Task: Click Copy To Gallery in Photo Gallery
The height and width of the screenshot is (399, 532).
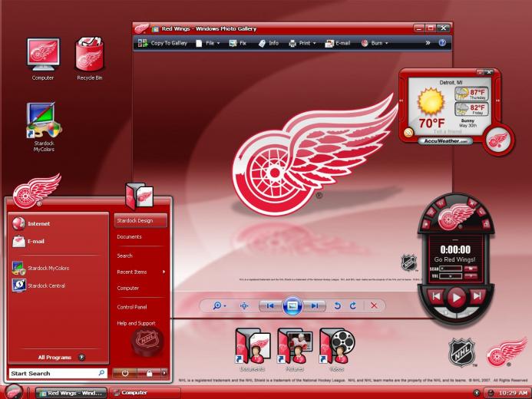Action: (163, 43)
